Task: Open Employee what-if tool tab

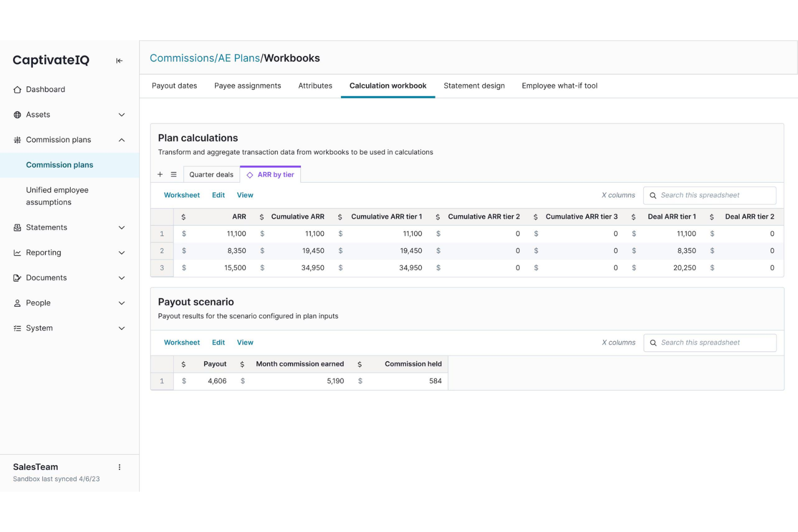Action: 560,86
